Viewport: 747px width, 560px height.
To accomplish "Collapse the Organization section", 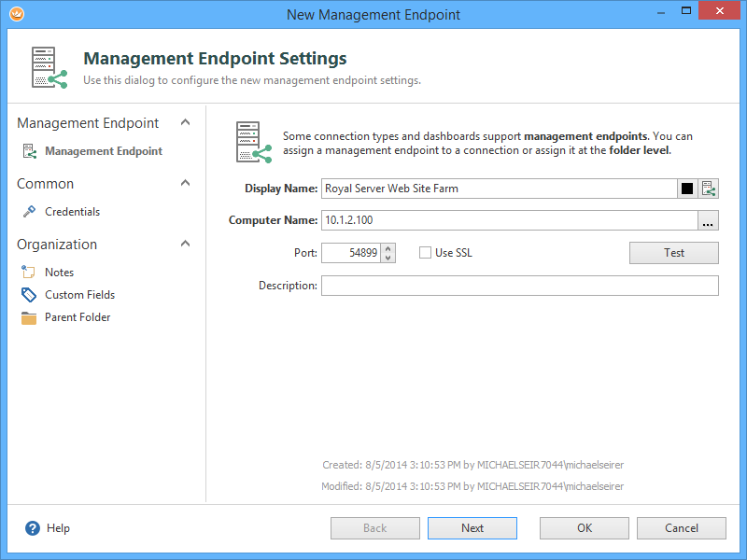I will (x=185, y=245).
